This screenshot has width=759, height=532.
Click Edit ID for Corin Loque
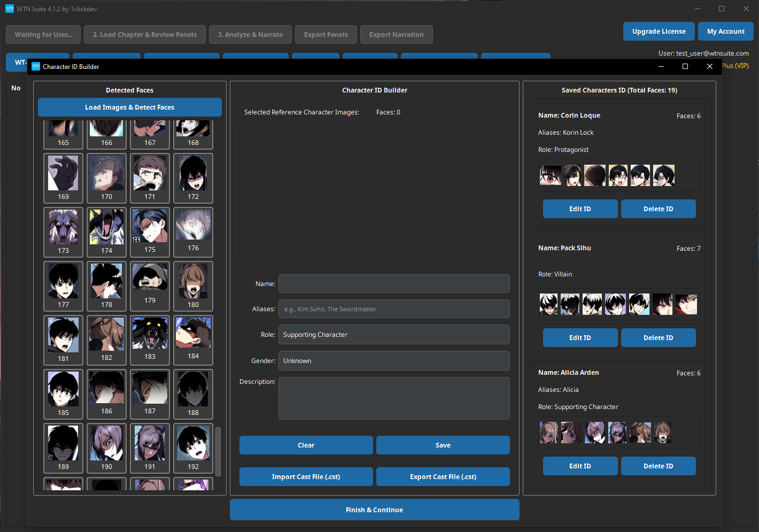point(580,209)
